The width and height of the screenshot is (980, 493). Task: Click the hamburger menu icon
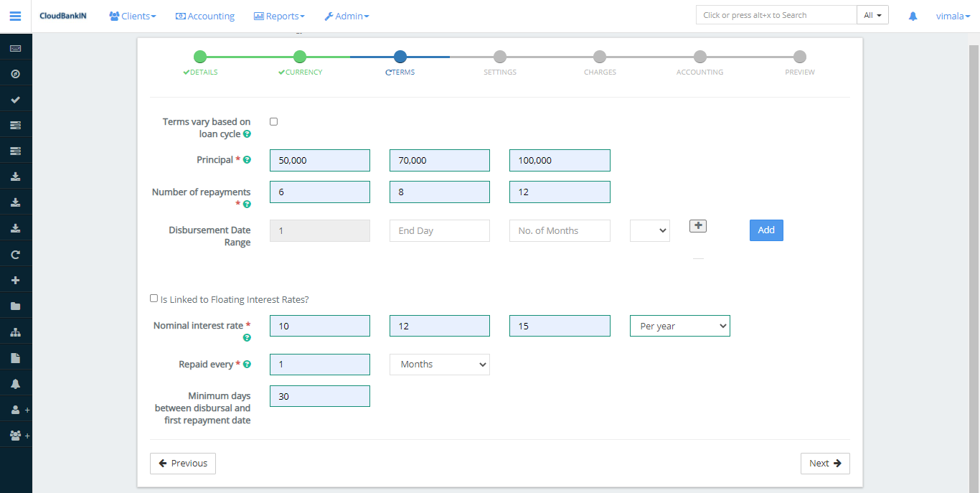point(15,16)
